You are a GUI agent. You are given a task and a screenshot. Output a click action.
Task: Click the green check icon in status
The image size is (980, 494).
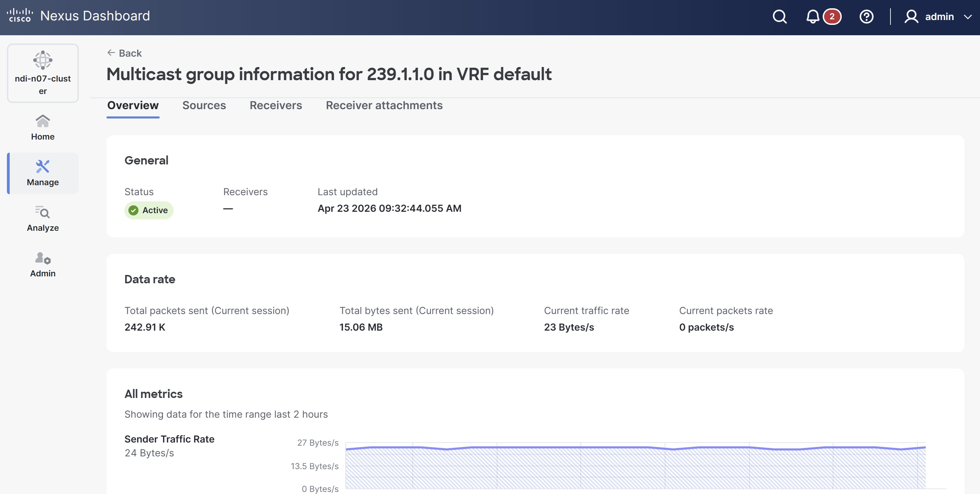pyautogui.click(x=133, y=210)
